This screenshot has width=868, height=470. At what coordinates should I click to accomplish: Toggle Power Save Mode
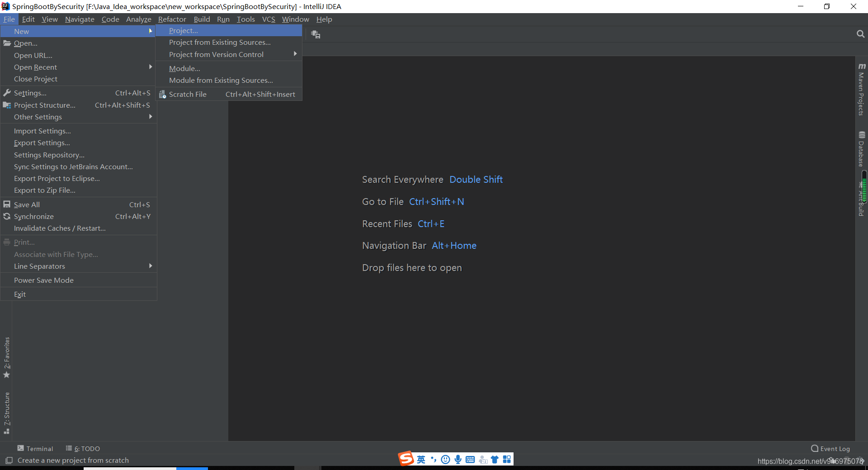(x=78, y=280)
